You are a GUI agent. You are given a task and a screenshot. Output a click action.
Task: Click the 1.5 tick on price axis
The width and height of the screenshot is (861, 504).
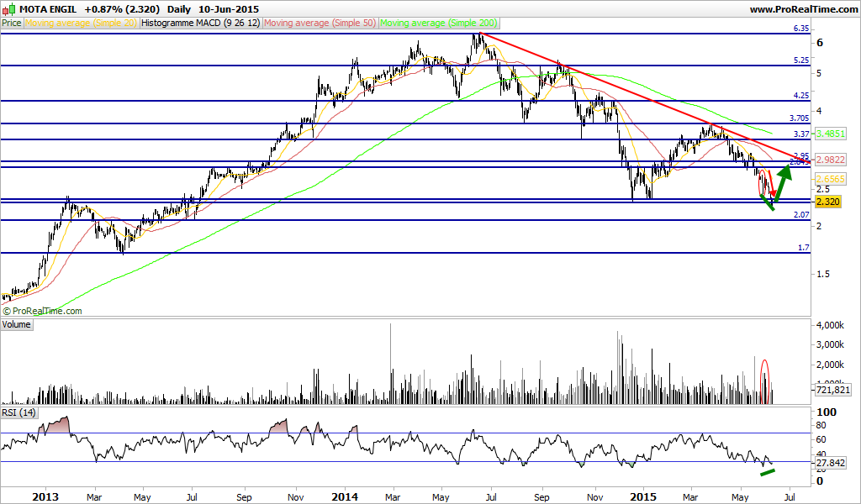pos(823,274)
